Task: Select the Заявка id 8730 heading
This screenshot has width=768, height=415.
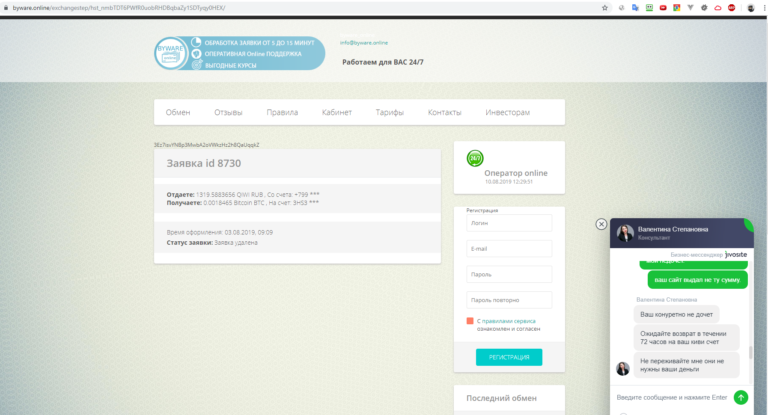Action: (204, 163)
